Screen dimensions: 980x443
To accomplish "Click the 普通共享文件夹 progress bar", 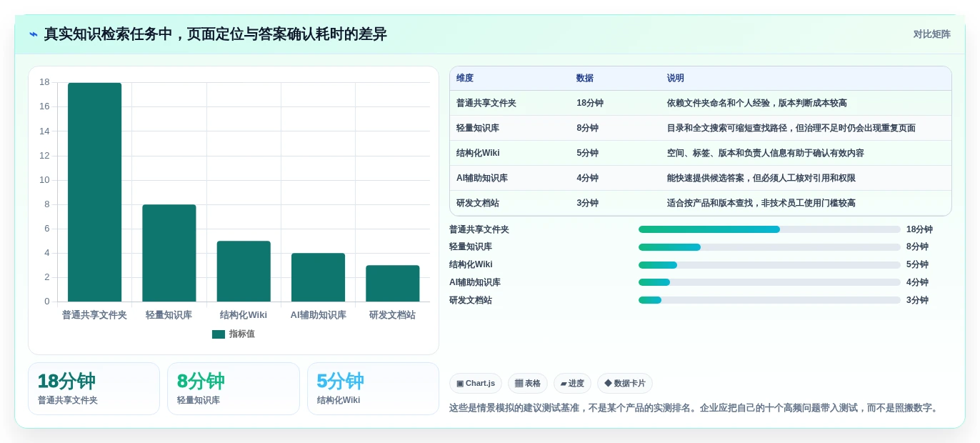I will 769,229.
